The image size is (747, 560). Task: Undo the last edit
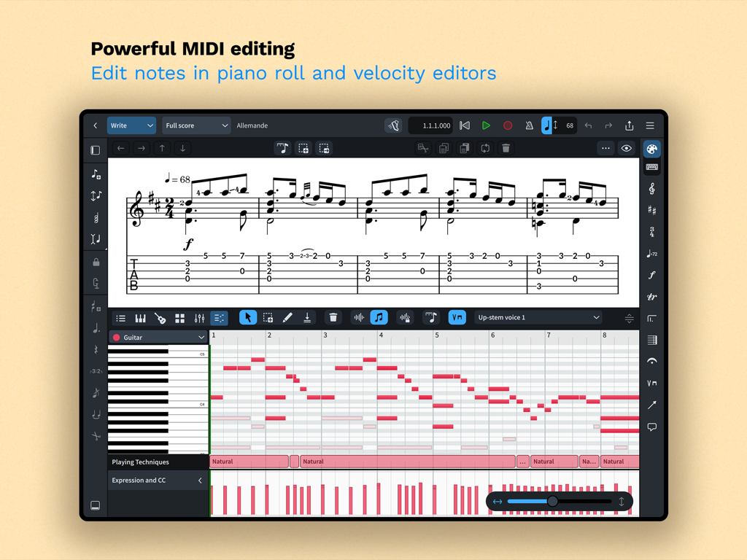coord(588,125)
